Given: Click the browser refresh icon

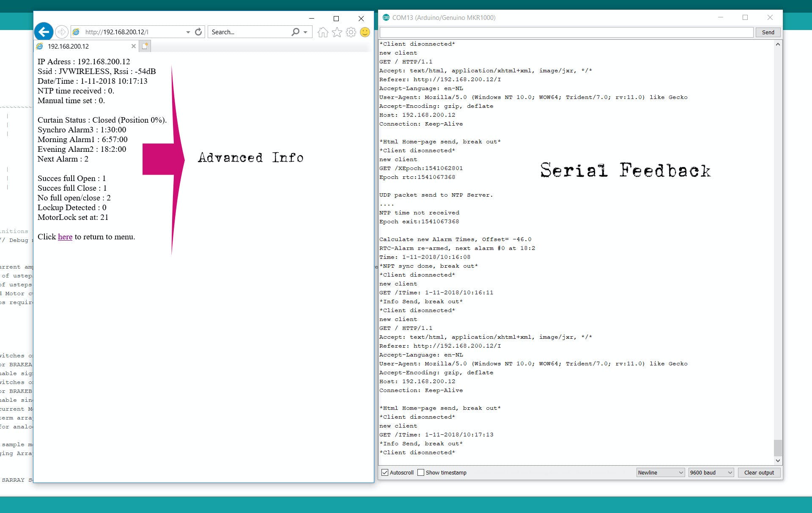Looking at the screenshot, I should pyautogui.click(x=199, y=32).
